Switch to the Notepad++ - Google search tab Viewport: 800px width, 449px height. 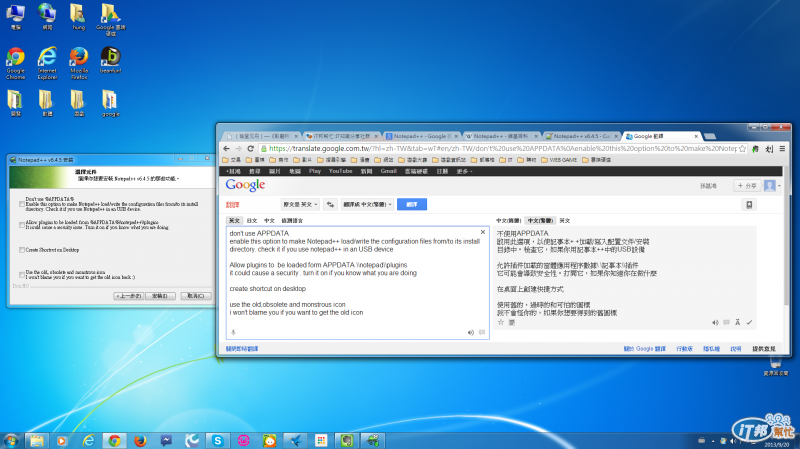point(421,136)
